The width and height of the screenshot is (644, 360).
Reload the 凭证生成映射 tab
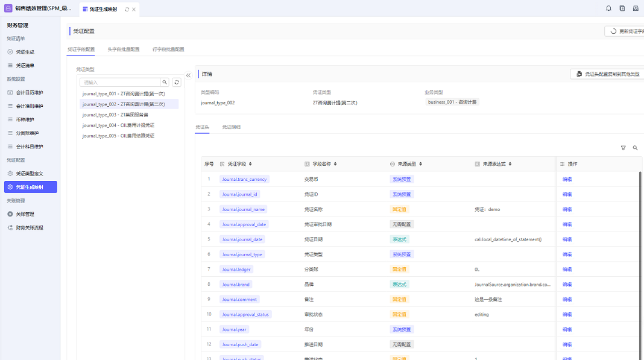pos(127,9)
